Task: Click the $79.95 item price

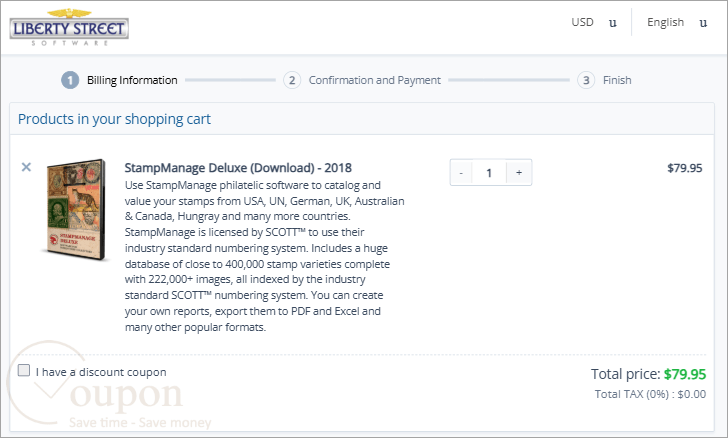Action: (x=684, y=168)
